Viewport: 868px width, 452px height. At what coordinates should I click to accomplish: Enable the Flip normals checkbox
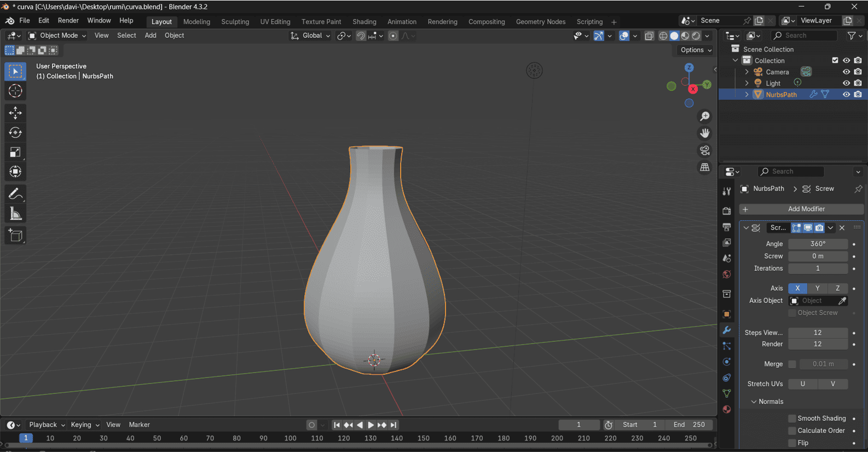tap(792, 443)
